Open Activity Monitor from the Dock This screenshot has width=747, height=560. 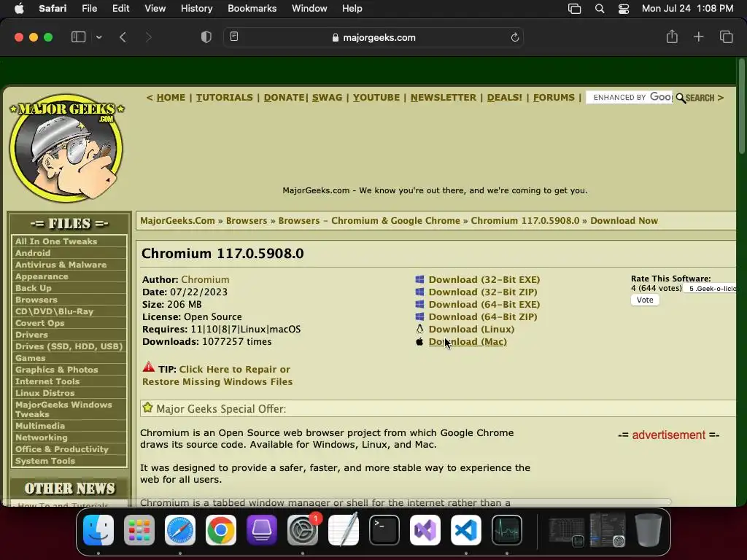(506, 529)
